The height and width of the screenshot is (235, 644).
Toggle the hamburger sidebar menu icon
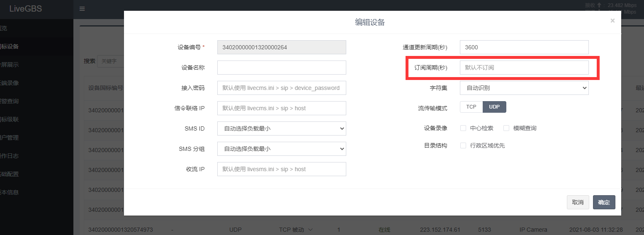tap(82, 9)
